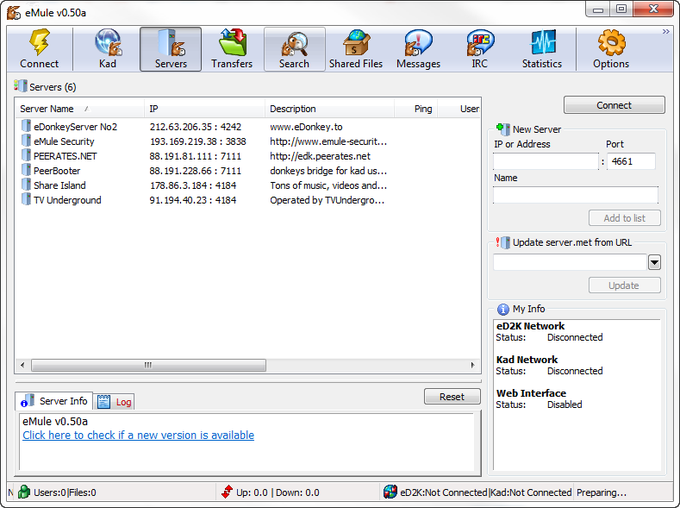Viewport: 680px width, 508px height.
Task: Click the Connect lightning toolbar icon
Action: click(x=39, y=49)
